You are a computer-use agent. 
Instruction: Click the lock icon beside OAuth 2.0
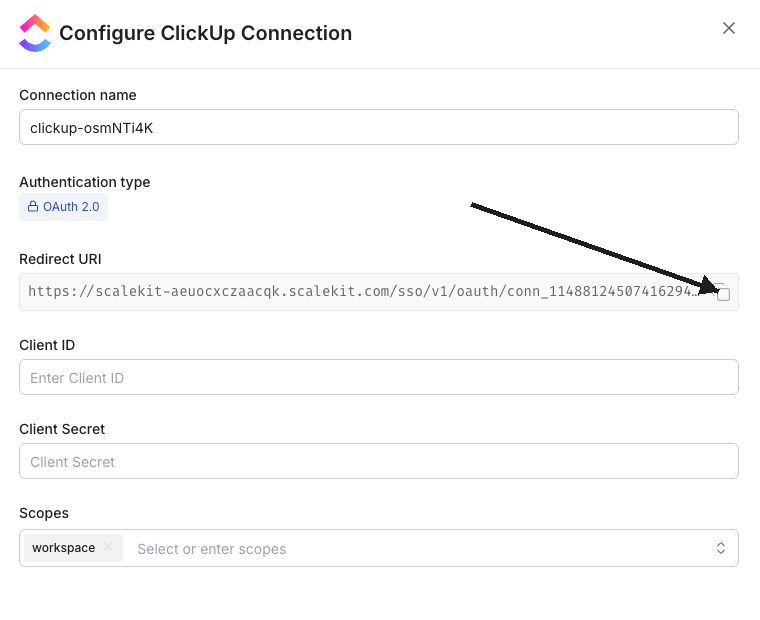33,207
